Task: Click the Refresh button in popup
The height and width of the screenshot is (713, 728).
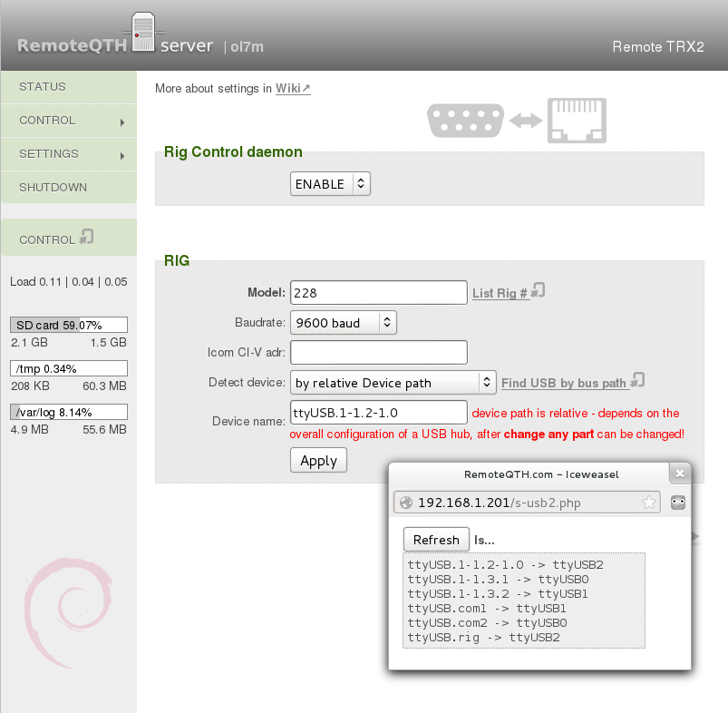Action: [436, 539]
